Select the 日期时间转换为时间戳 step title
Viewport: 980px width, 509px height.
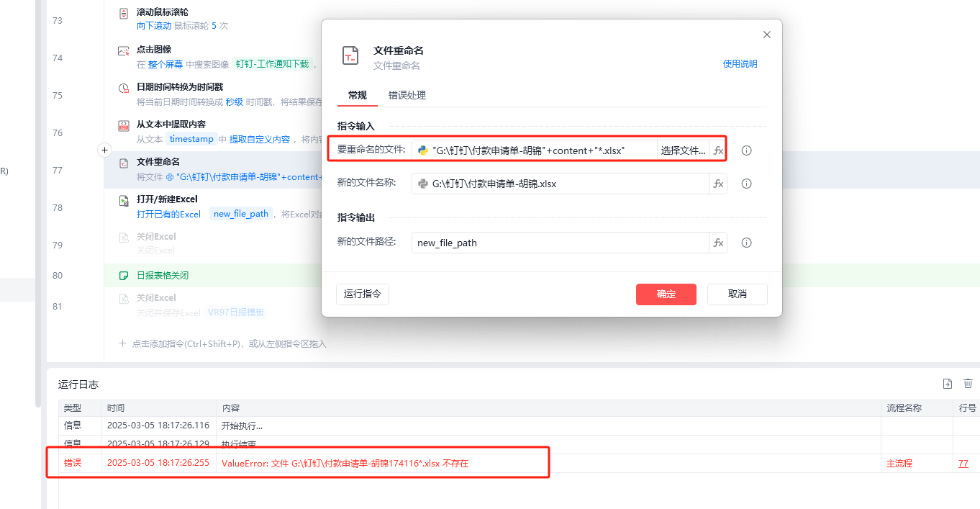coord(180,87)
